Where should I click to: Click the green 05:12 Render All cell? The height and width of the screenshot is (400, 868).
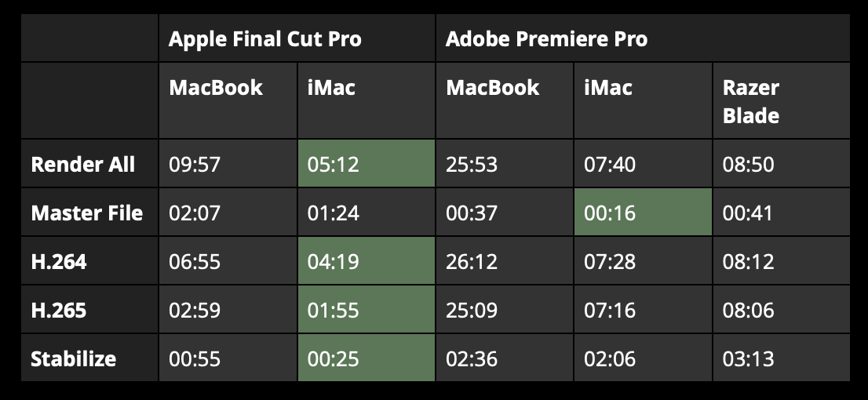point(366,164)
